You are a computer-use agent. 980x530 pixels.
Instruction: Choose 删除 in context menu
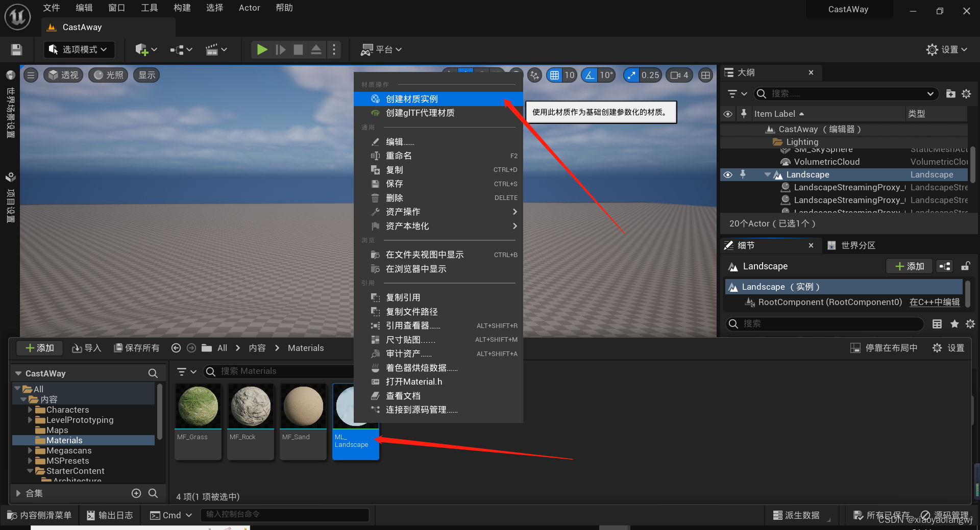click(438, 198)
